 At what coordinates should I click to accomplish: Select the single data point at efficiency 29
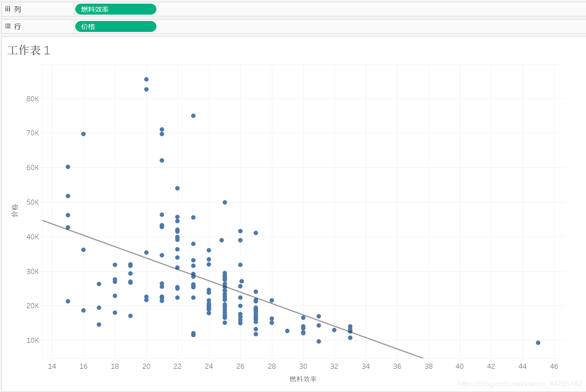coord(287,331)
